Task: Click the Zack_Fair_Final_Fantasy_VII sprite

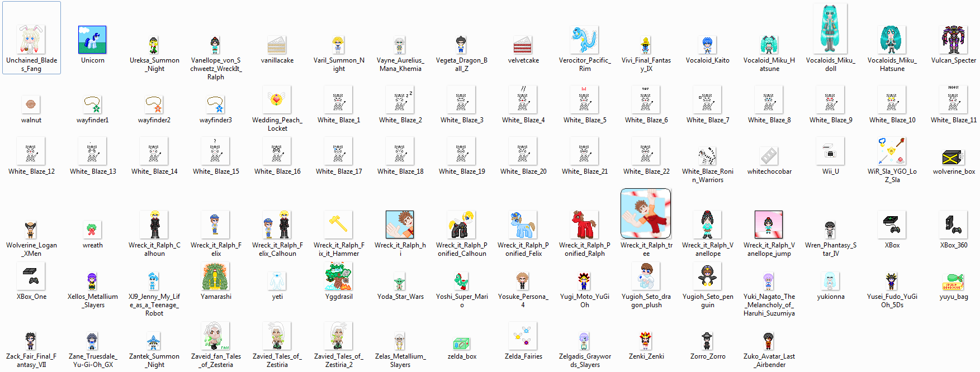Action: click(x=31, y=341)
